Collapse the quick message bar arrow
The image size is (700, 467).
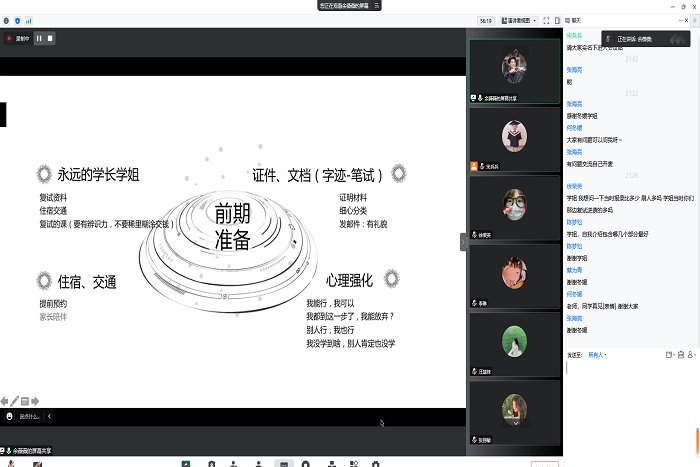[50, 416]
